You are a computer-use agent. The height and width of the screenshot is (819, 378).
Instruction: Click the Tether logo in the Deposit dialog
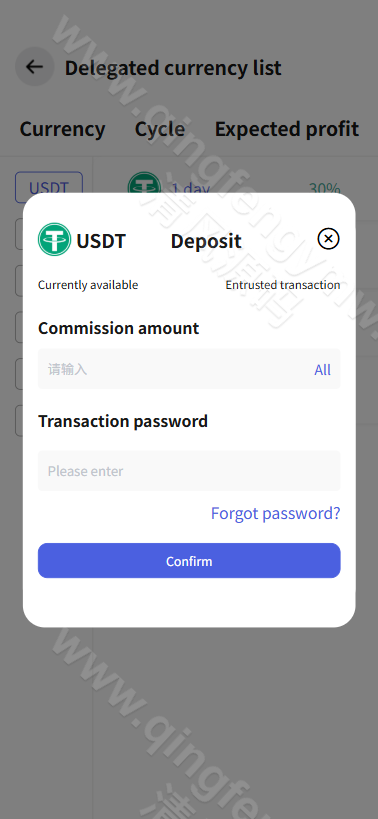click(54, 239)
